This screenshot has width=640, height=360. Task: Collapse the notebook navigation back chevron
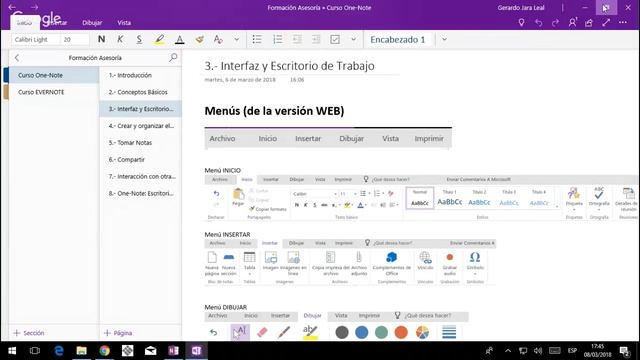pos(17,58)
